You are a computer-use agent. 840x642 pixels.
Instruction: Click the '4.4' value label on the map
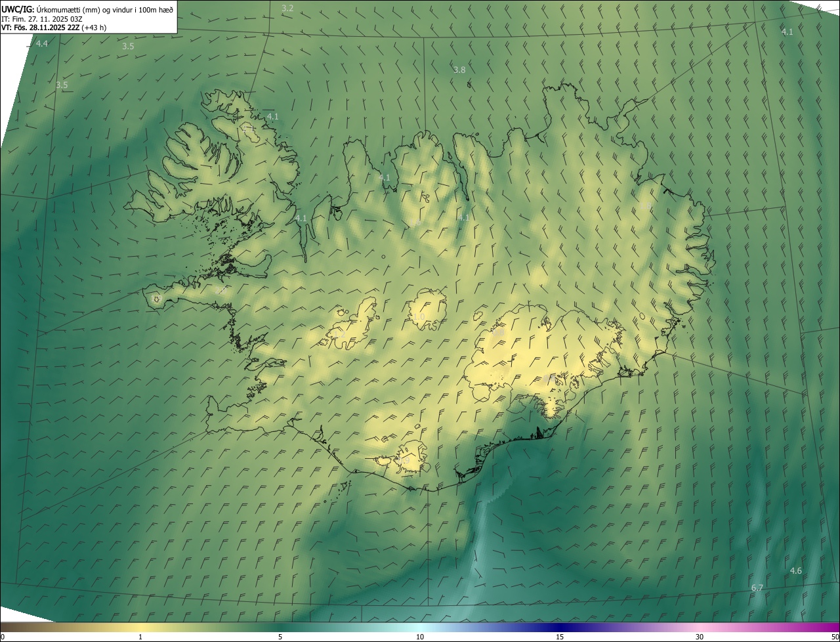42,43
